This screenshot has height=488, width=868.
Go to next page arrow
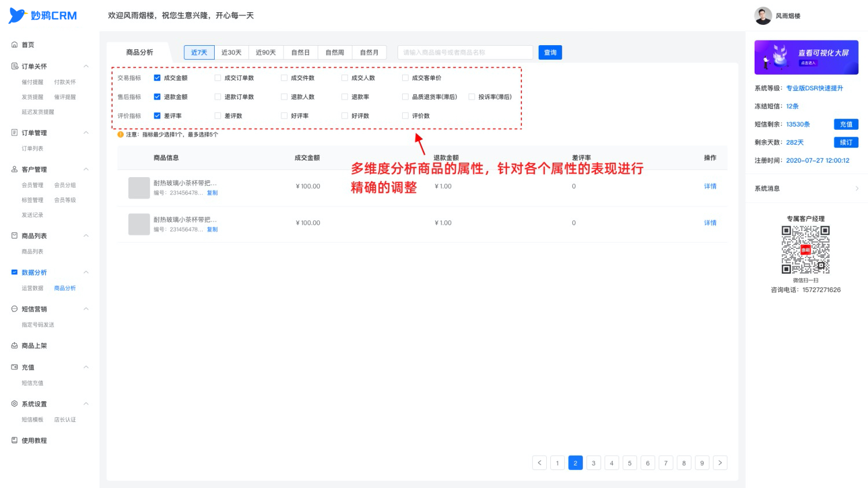point(720,463)
